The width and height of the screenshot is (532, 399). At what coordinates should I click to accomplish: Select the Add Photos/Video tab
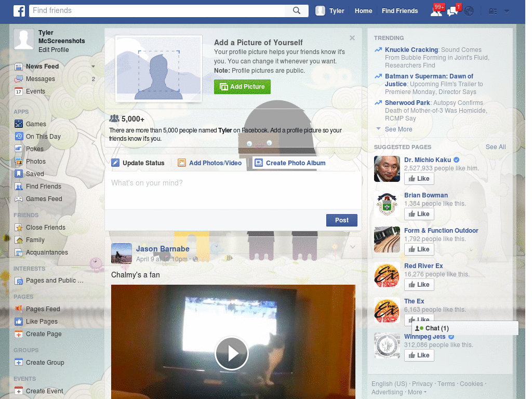click(x=210, y=163)
